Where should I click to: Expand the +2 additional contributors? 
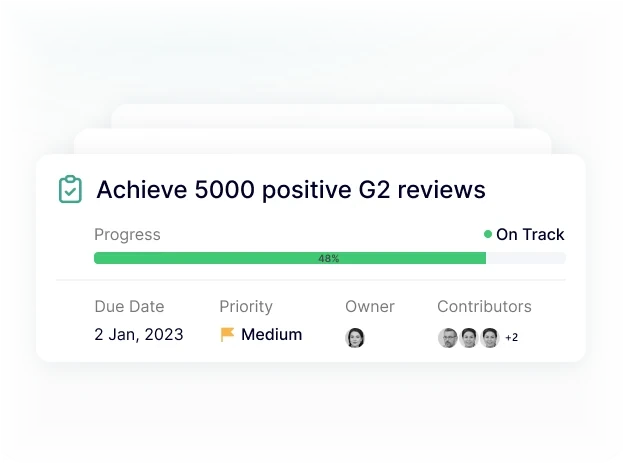click(x=511, y=337)
